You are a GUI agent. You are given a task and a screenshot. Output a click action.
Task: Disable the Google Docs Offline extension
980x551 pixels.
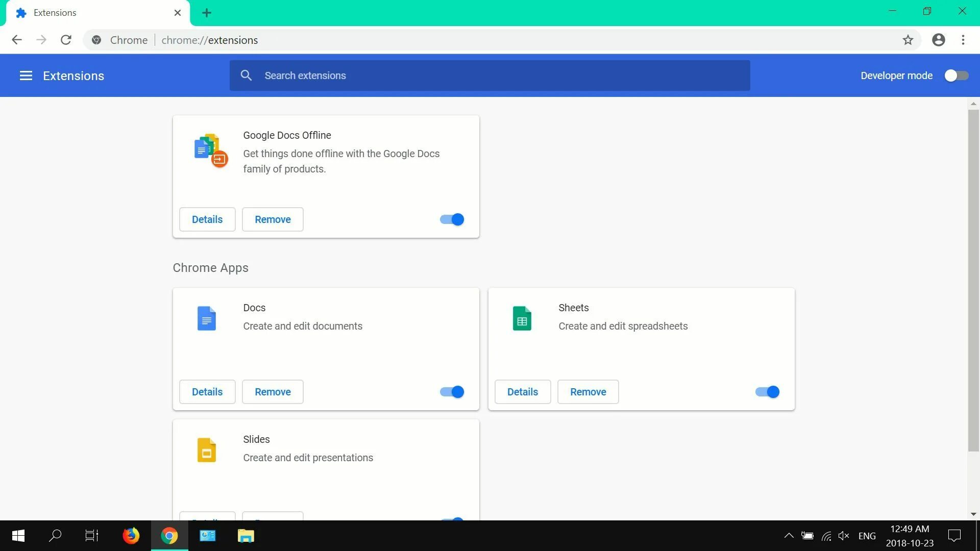(452, 219)
